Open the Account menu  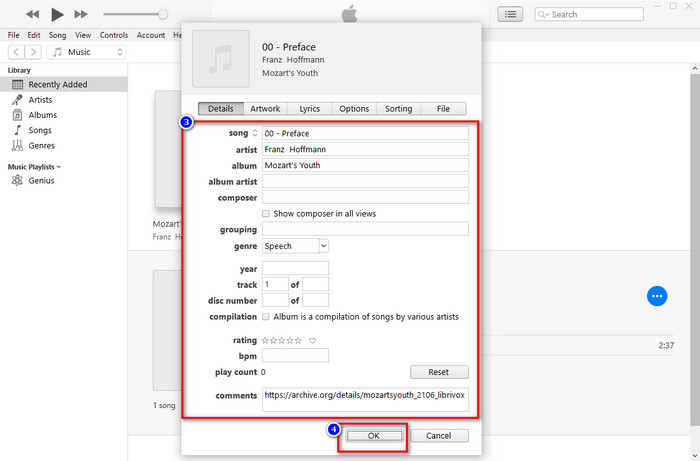[151, 35]
